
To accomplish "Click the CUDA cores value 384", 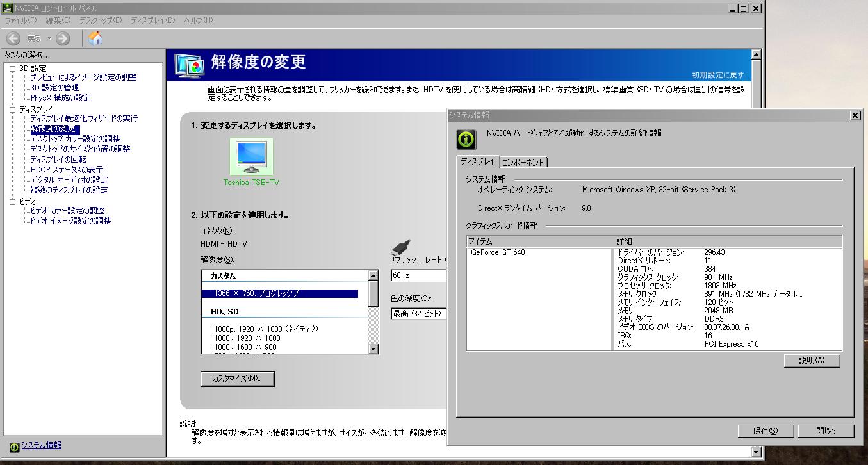I will [710, 269].
